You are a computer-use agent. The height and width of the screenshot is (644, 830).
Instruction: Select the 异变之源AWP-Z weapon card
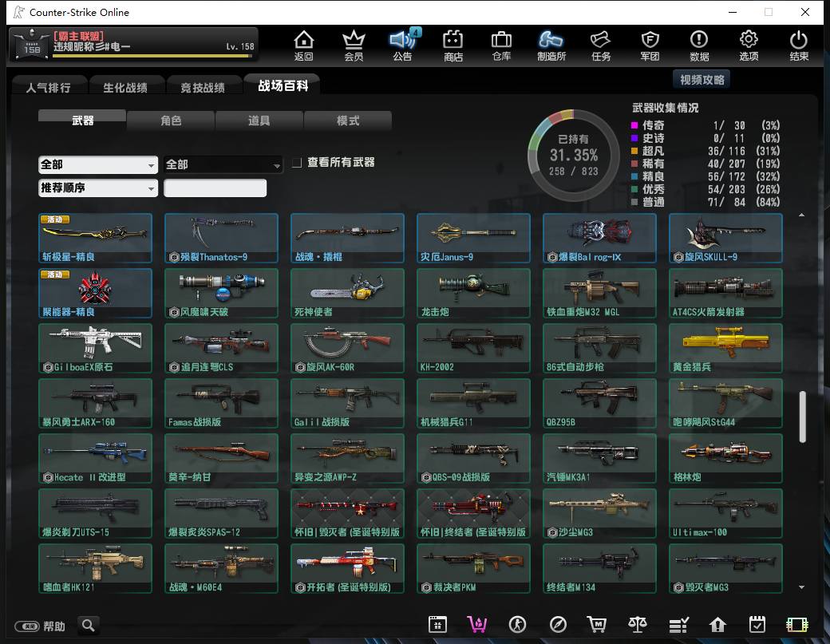point(347,458)
